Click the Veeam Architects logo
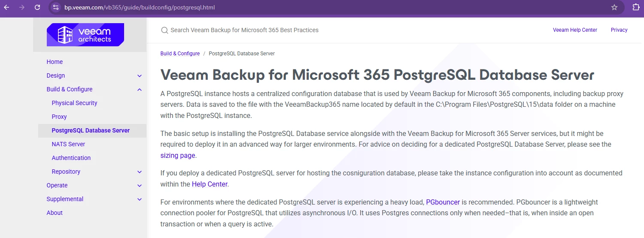The width and height of the screenshot is (644, 238). (x=85, y=35)
